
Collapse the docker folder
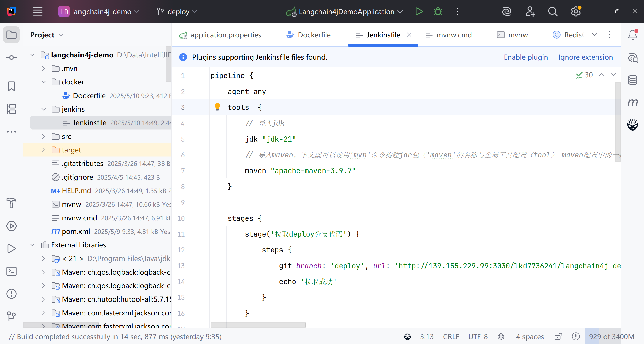[43, 82]
